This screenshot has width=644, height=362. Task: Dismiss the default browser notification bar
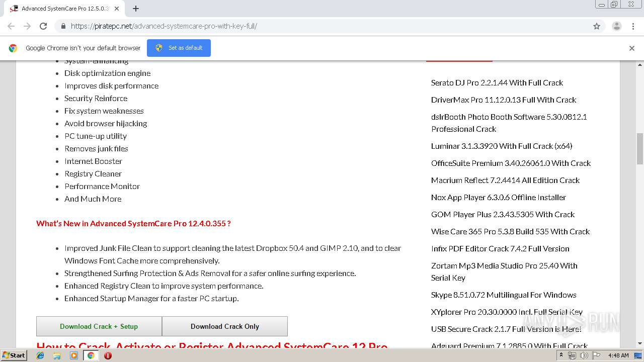click(632, 48)
